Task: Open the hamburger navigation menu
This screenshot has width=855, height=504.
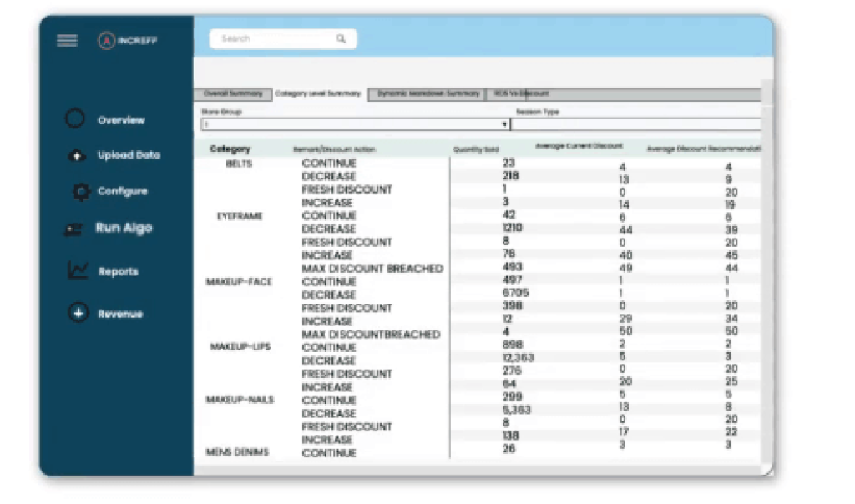Action: tap(66, 39)
